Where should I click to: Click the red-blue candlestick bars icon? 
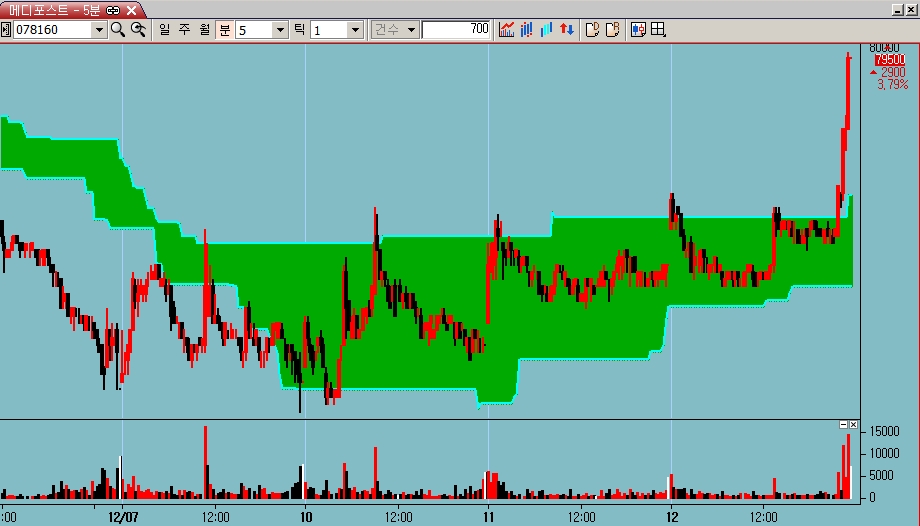(526, 30)
